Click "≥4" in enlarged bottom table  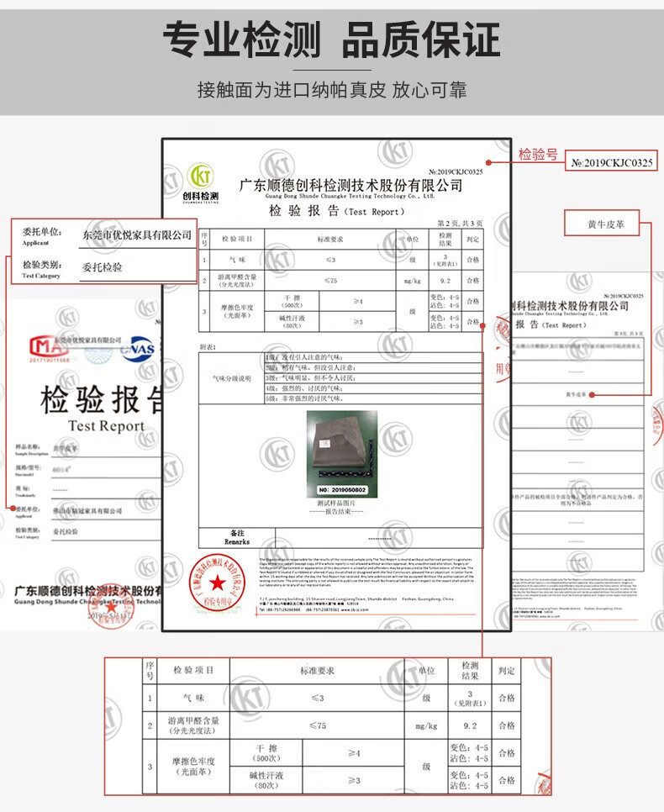pos(354,753)
